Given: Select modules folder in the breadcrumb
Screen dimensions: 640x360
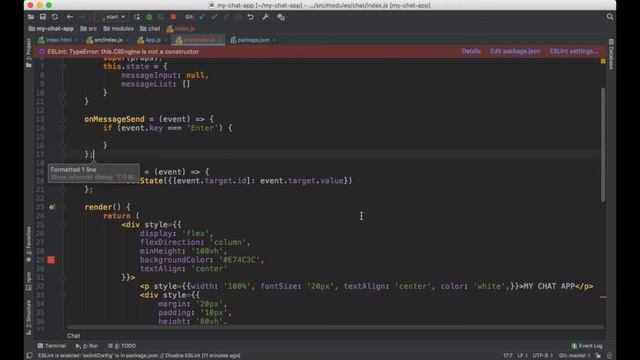Looking at the screenshot, I should tap(118, 29).
